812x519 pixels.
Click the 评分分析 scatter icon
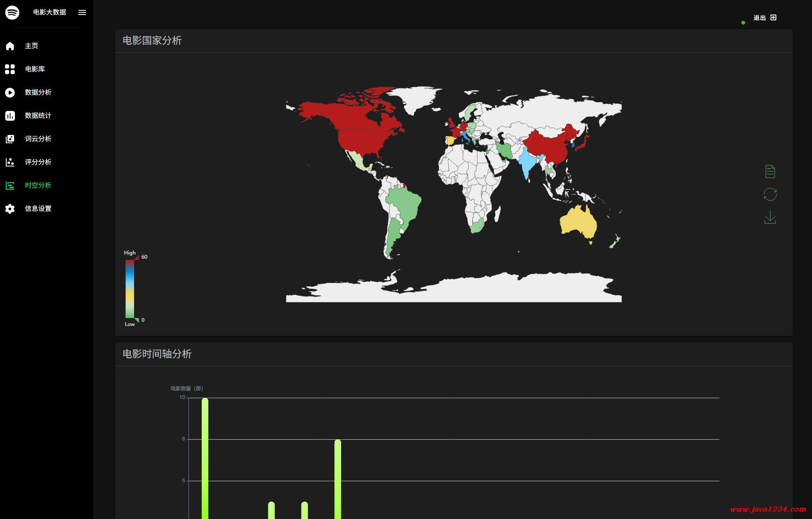[10, 162]
